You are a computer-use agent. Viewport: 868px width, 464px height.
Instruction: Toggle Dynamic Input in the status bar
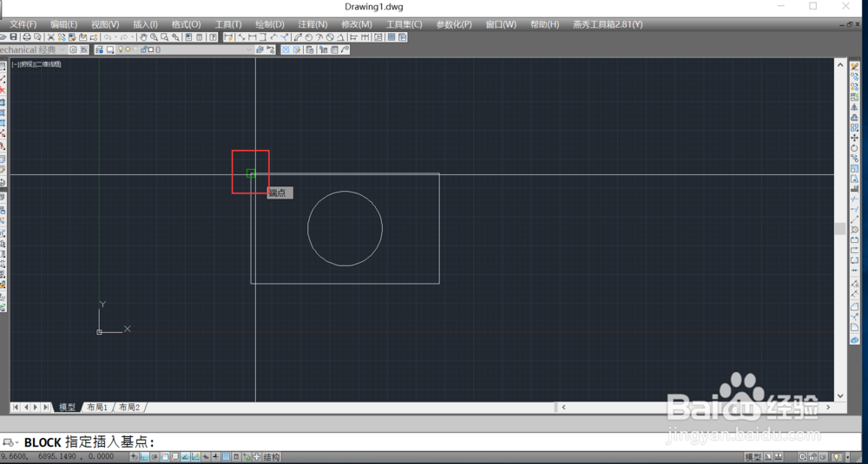(x=206, y=457)
